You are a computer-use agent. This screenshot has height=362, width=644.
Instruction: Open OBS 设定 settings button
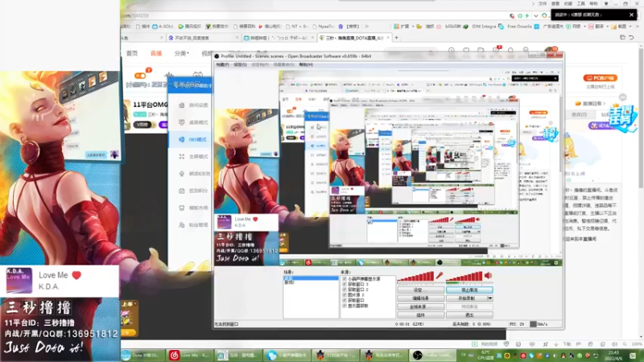click(420, 290)
